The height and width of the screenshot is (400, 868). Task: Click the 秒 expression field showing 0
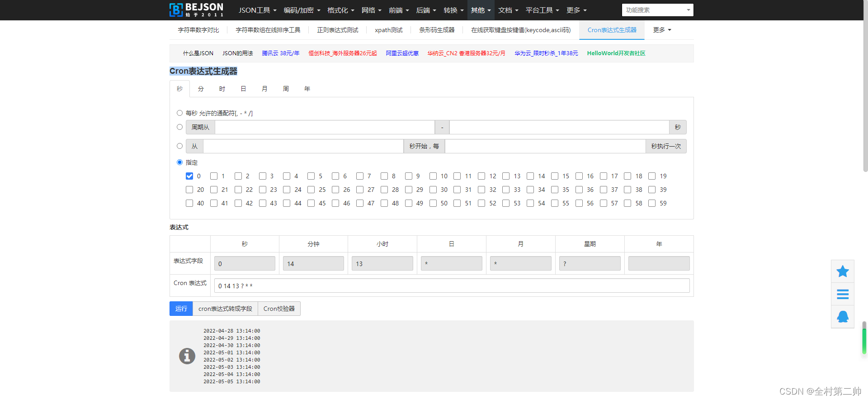(x=245, y=263)
